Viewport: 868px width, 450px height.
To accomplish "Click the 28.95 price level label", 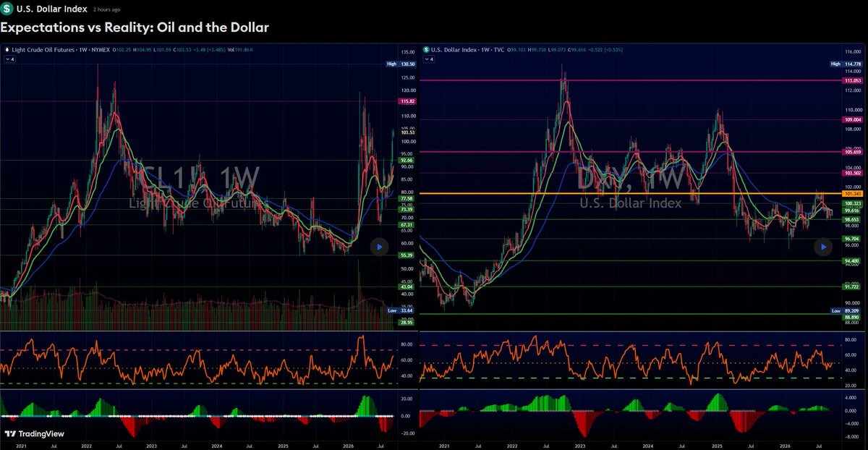I will coord(407,323).
